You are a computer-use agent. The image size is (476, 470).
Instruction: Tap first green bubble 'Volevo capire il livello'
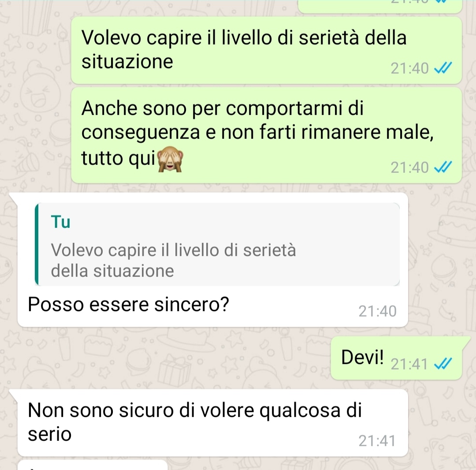pos(266,50)
